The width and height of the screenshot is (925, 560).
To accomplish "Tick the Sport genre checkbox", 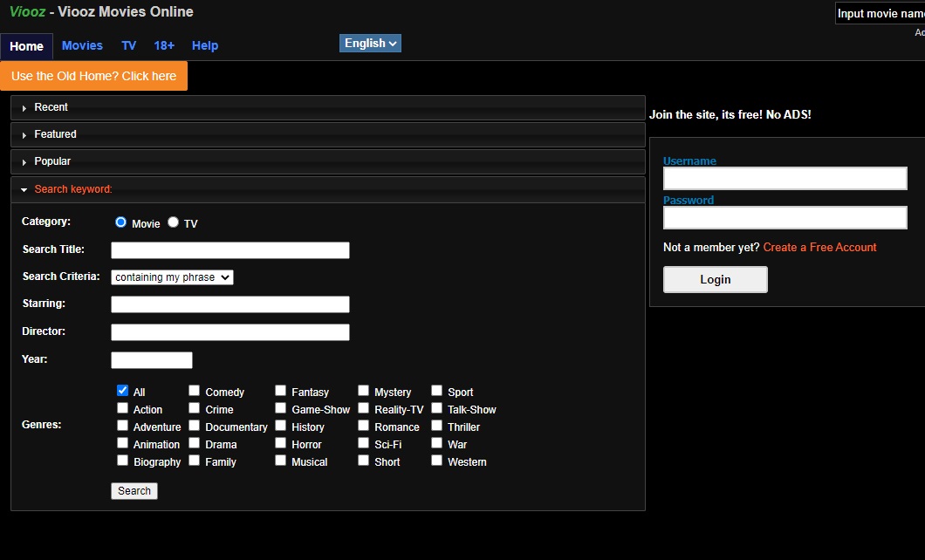I will (436, 390).
